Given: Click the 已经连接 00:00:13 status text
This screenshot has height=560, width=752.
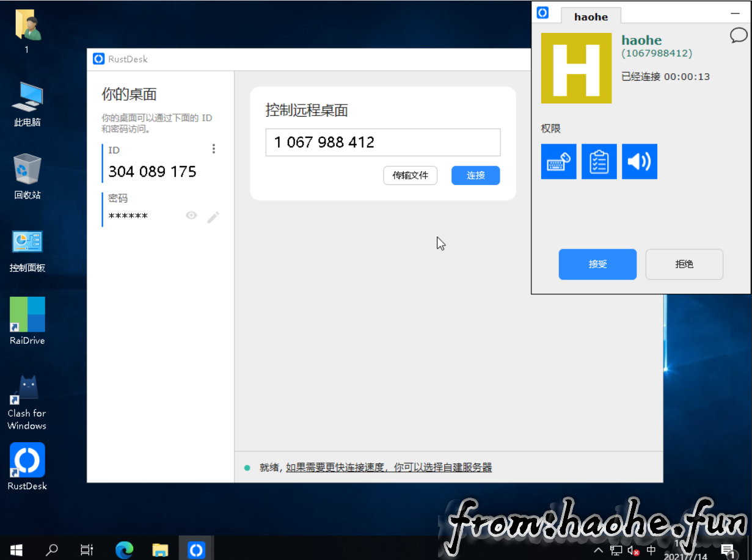Looking at the screenshot, I should pos(665,76).
